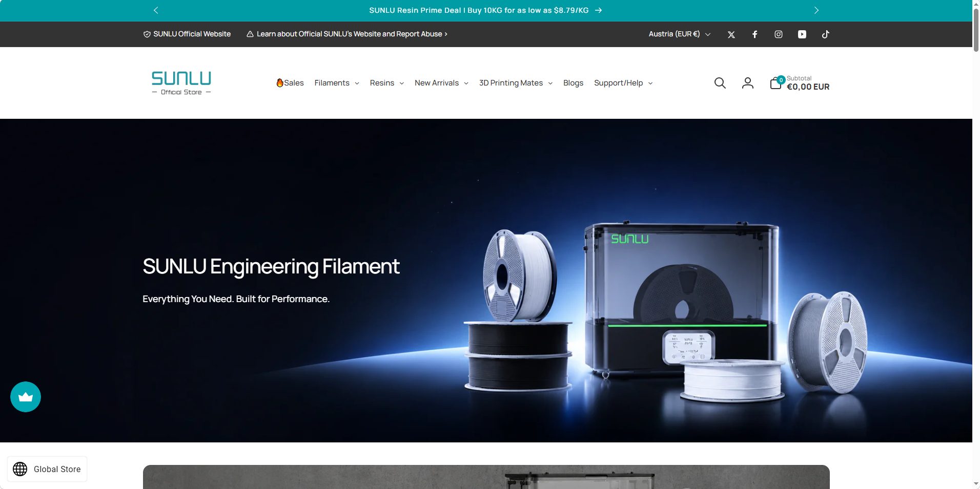Image resolution: width=980 pixels, height=489 pixels.
Task: Open the account profile icon
Action: tap(748, 83)
